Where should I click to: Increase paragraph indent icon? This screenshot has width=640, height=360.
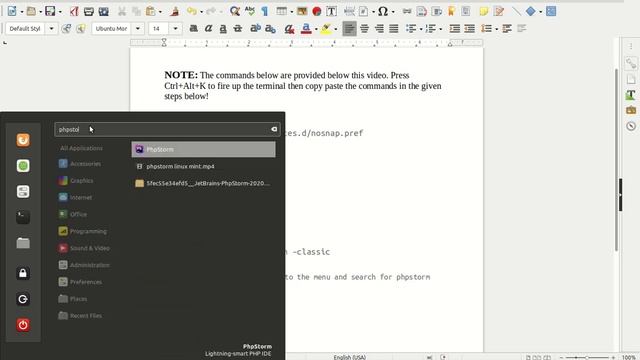(454, 28)
